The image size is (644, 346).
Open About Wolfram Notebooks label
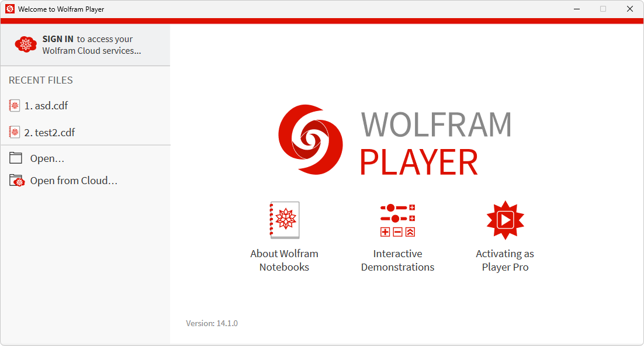pos(284,260)
